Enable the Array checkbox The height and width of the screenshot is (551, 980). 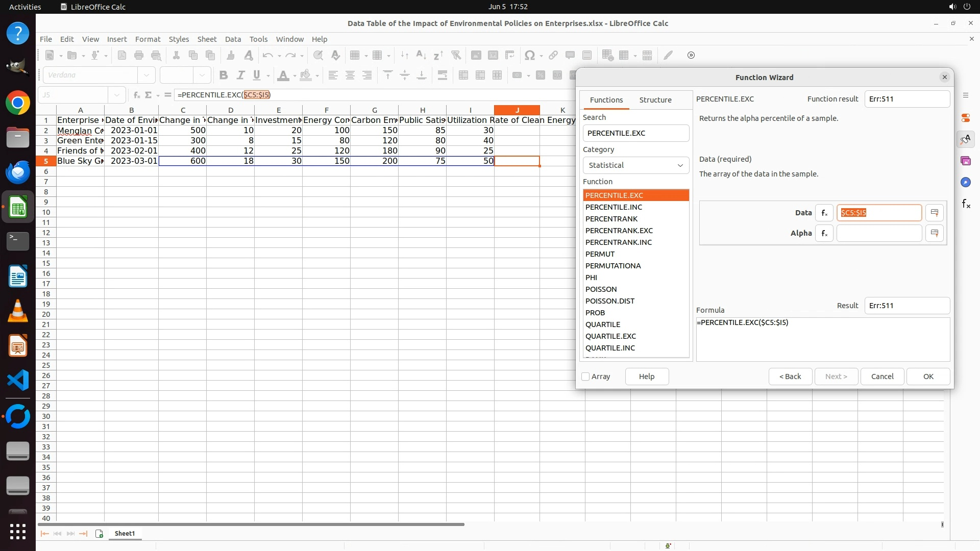pyautogui.click(x=585, y=377)
